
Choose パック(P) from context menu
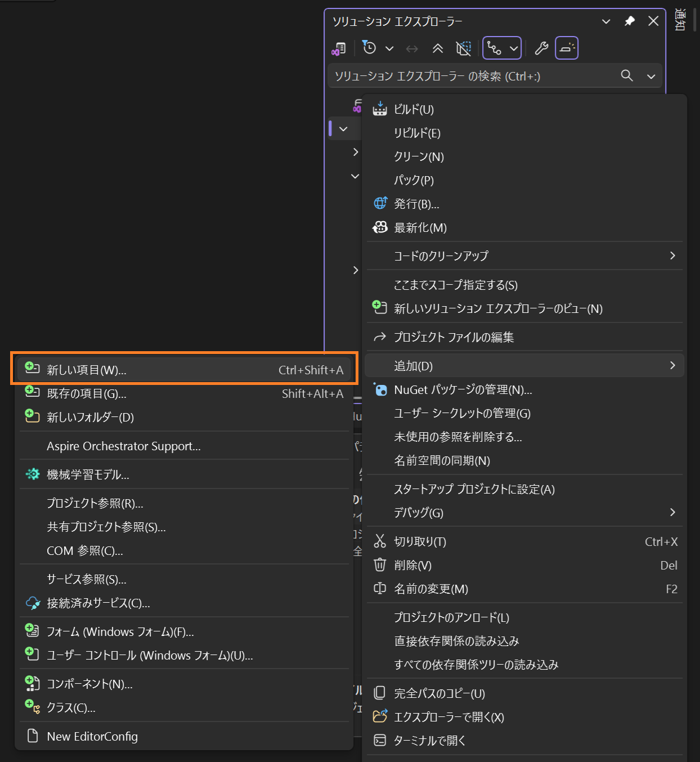point(525,180)
